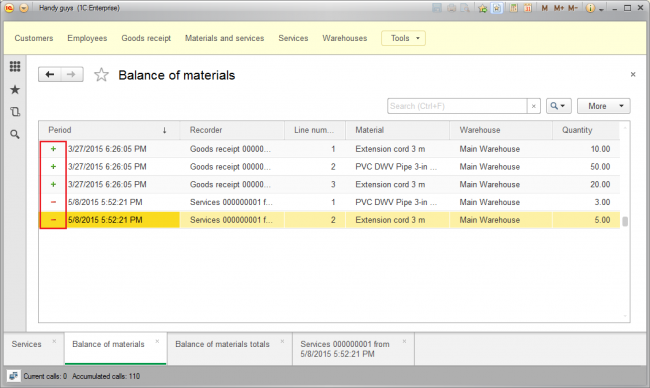Sort by the Period column header

109,130
